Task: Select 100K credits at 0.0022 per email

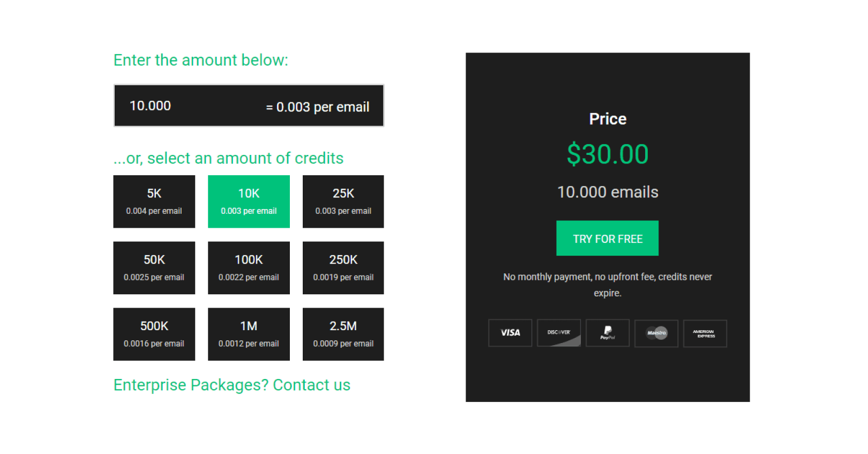Action: pos(249,268)
